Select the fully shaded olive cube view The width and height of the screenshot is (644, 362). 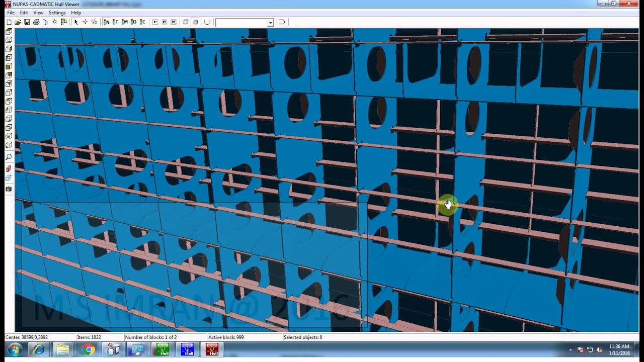[x=9, y=66]
